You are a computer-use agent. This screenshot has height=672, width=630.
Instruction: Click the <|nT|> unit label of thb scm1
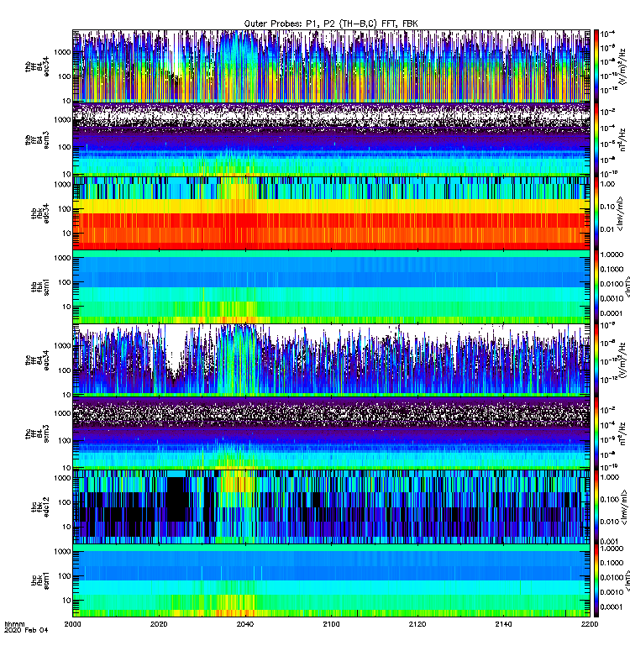click(627, 286)
